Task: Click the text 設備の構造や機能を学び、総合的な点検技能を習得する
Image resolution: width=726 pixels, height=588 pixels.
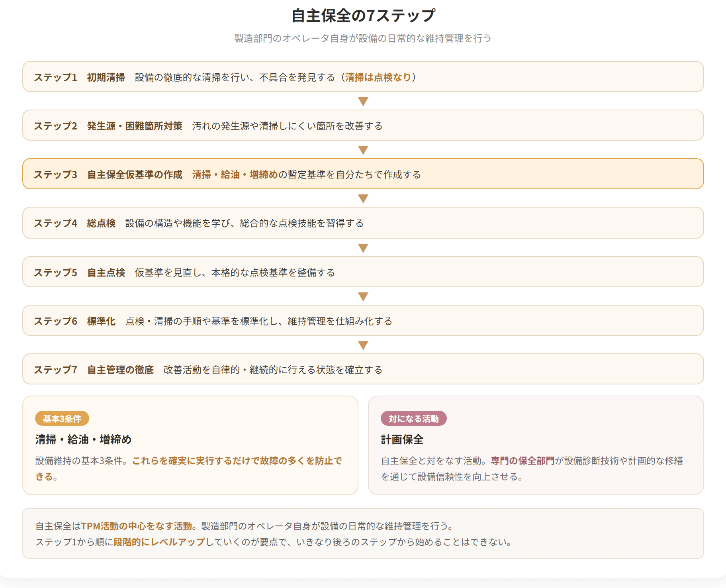Action: (x=245, y=223)
